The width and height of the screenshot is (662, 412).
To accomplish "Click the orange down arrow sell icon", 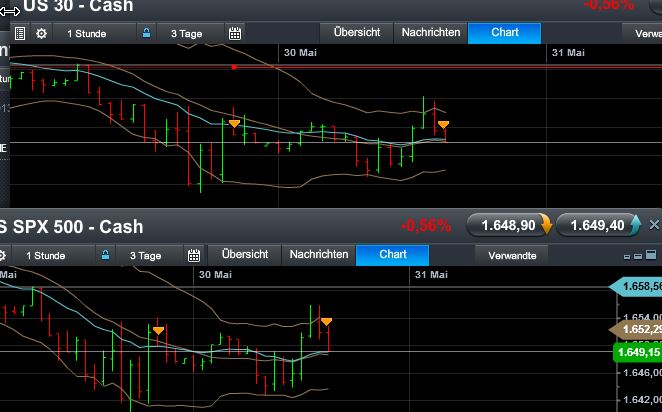I will 545,225.
